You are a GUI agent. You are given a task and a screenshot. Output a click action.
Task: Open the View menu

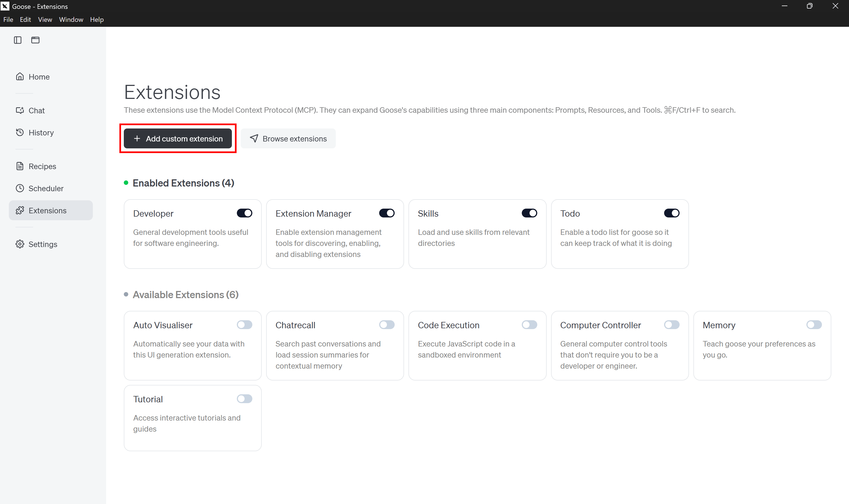45,19
